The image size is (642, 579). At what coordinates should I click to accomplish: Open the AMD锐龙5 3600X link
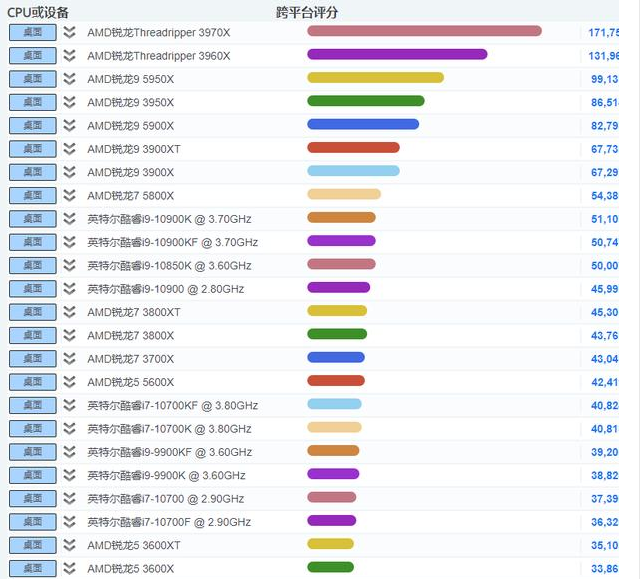point(130,569)
